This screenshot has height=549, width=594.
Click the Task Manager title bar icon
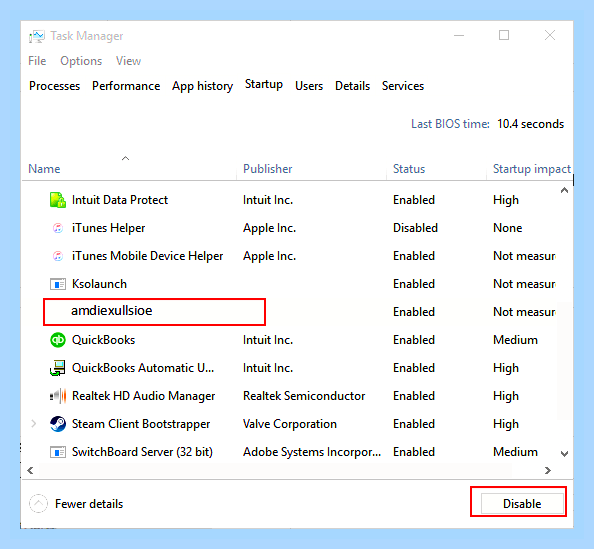coord(37,36)
